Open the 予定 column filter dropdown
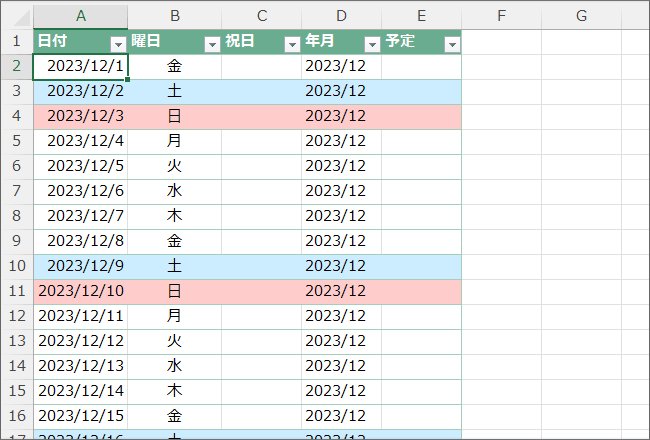This screenshot has height=440, width=650. (x=452, y=44)
